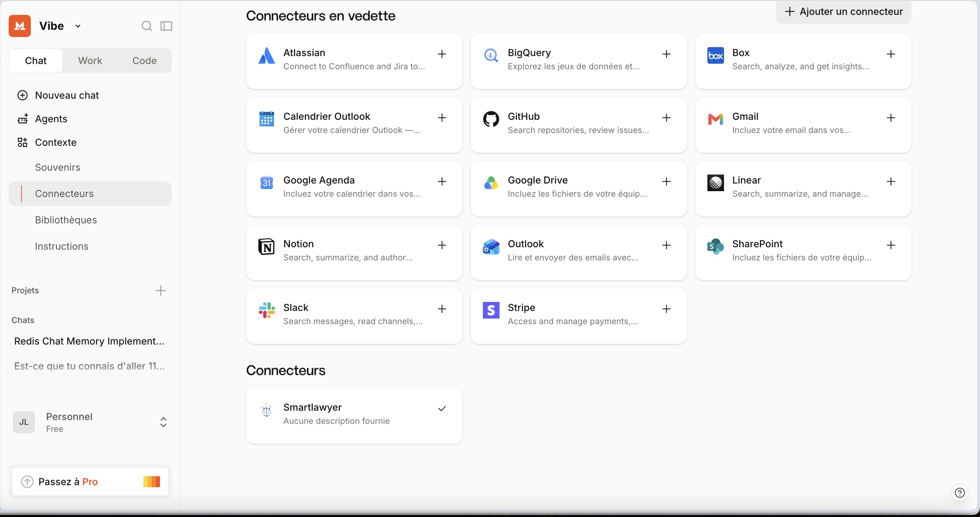
Task: Open search with the magnifier icon
Action: [x=147, y=26]
